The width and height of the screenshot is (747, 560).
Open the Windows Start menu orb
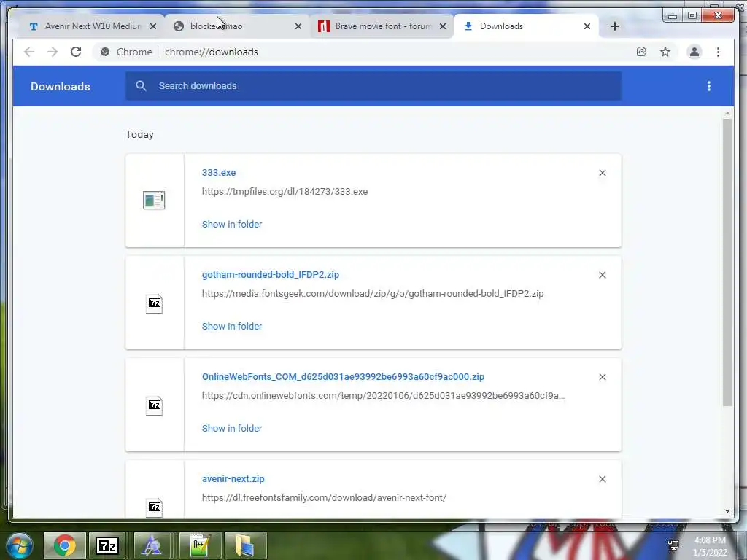point(20,545)
